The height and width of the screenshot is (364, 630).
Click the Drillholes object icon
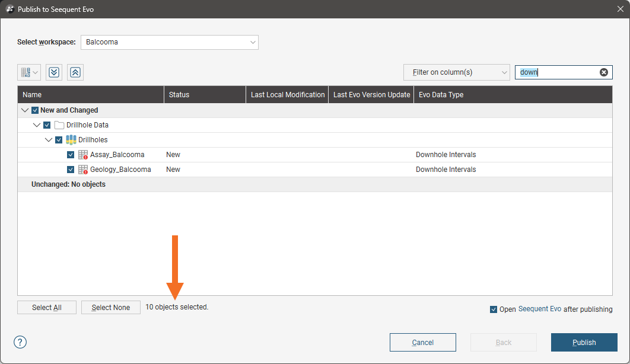pyautogui.click(x=71, y=140)
